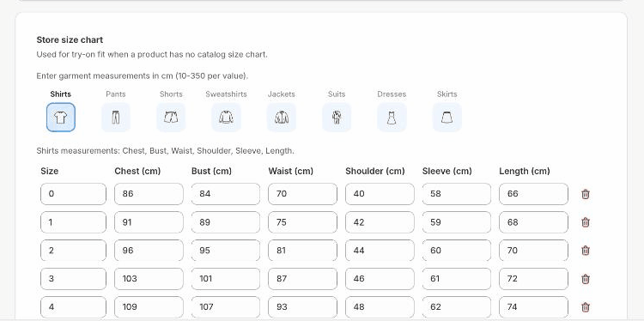Edit Chest value 86 for size 0
The height and width of the screenshot is (321, 644).
coord(149,194)
